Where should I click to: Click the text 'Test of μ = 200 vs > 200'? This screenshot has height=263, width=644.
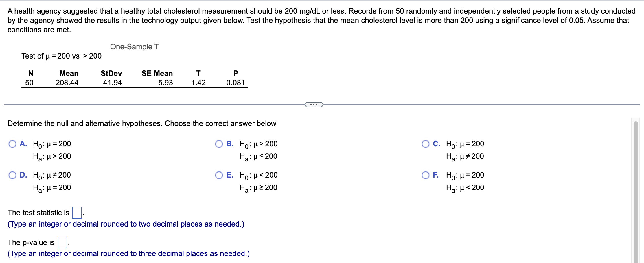tap(61, 56)
